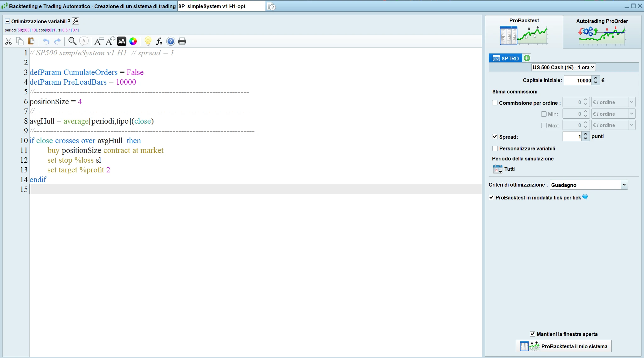Open the Max commission unit dropdown
644x358 pixels.
point(613,125)
